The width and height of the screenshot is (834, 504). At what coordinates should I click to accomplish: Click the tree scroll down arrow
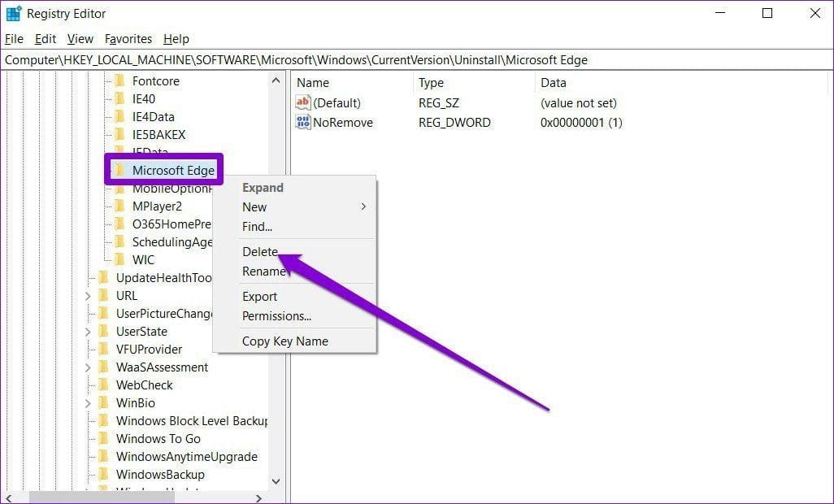276,481
